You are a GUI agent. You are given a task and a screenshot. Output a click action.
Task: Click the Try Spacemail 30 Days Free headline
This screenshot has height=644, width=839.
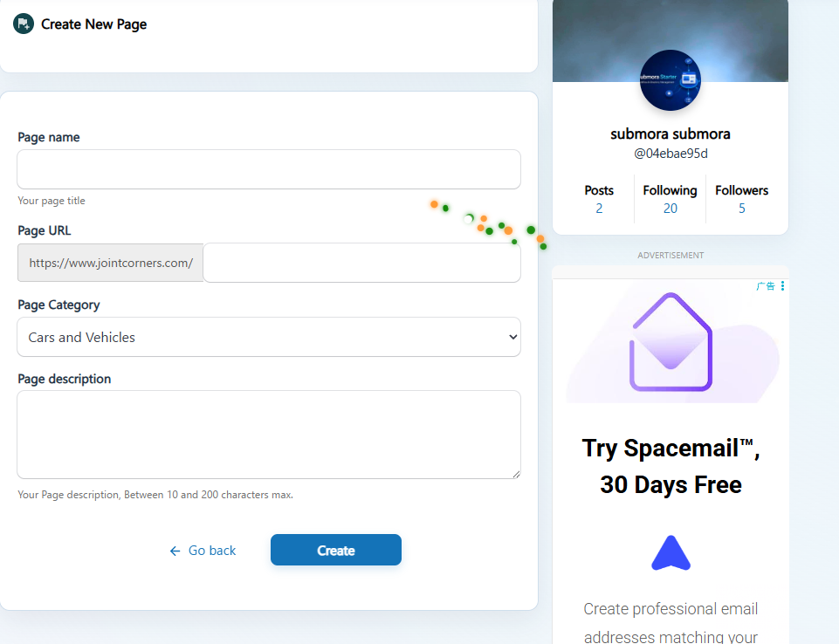click(x=671, y=466)
